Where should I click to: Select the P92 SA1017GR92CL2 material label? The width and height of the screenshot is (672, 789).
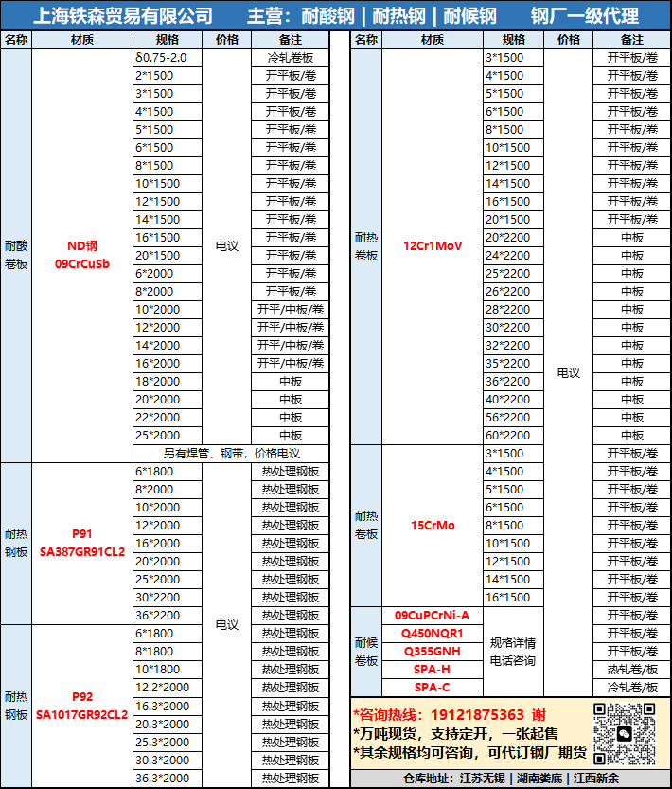[82, 706]
